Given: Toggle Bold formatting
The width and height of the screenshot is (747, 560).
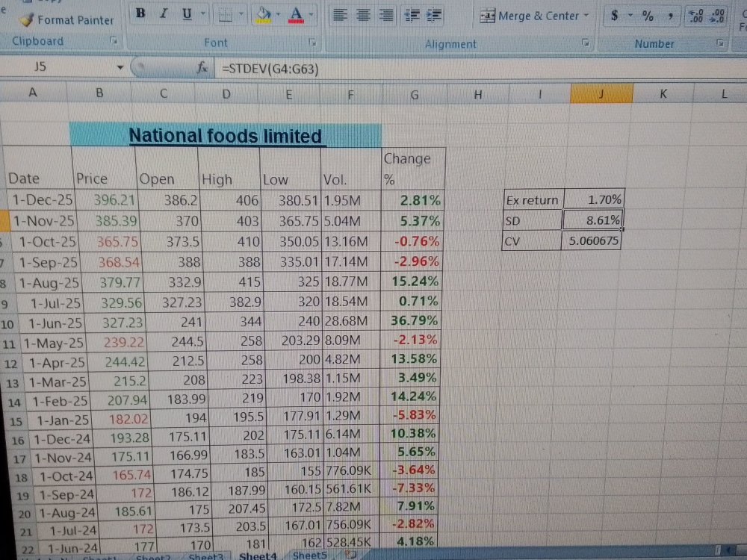Looking at the screenshot, I should (x=140, y=13).
